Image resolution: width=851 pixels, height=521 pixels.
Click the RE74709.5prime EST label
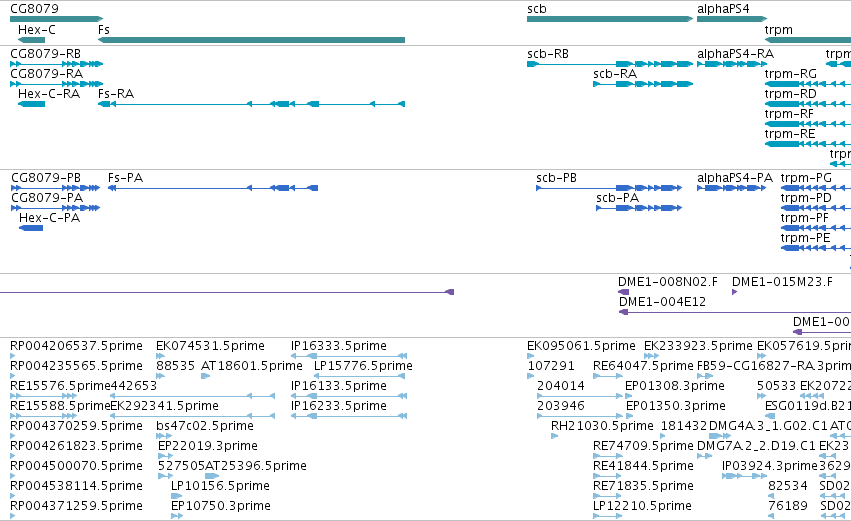644,447
